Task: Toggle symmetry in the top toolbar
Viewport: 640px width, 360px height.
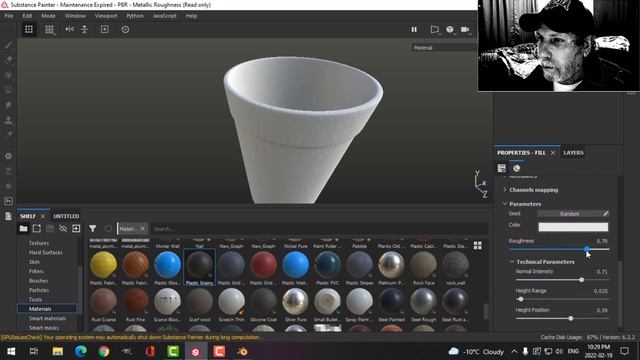Action: [x=69, y=29]
